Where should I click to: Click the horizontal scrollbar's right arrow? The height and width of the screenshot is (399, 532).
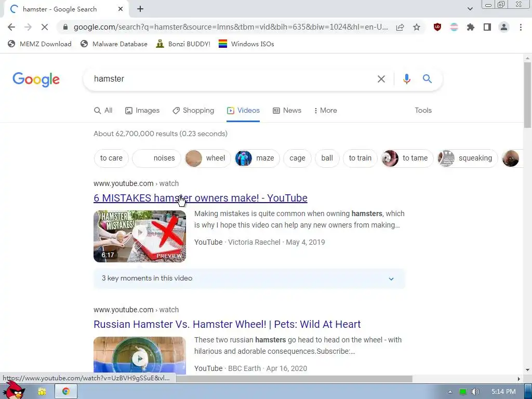point(519,379)
